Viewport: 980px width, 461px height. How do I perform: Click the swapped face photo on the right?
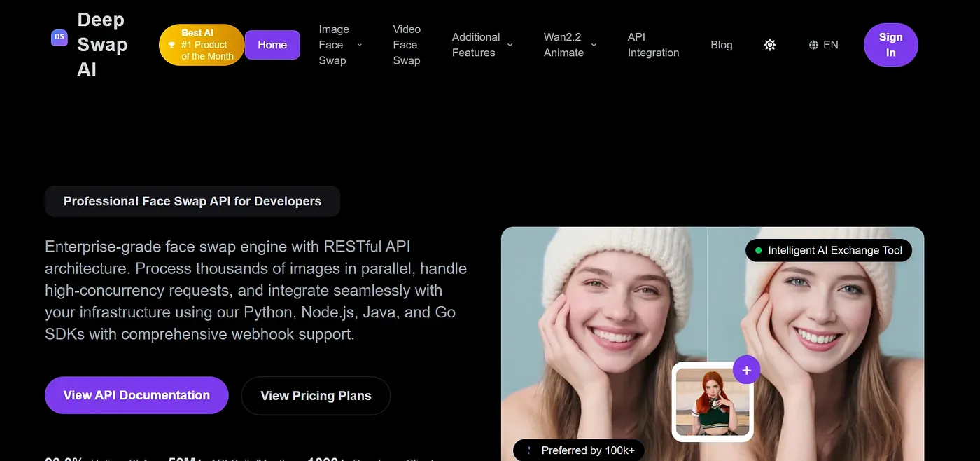[815, 344]
